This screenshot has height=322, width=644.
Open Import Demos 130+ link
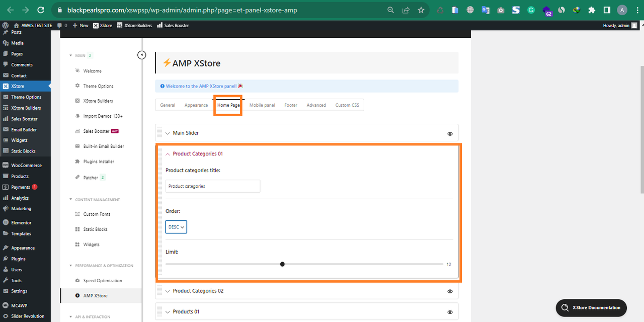point(103,116)
